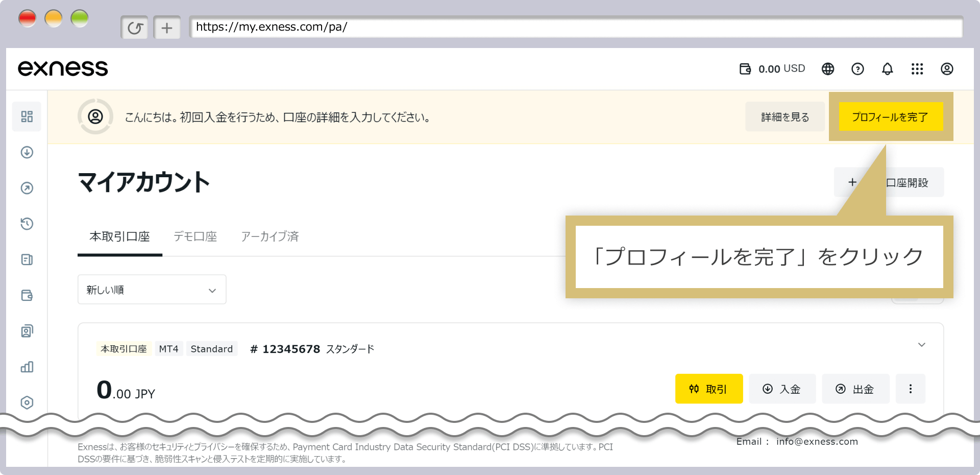Click the 0.00 JPY balance
The width and height of the screenshot is (980, 475).
click(126, 390)
